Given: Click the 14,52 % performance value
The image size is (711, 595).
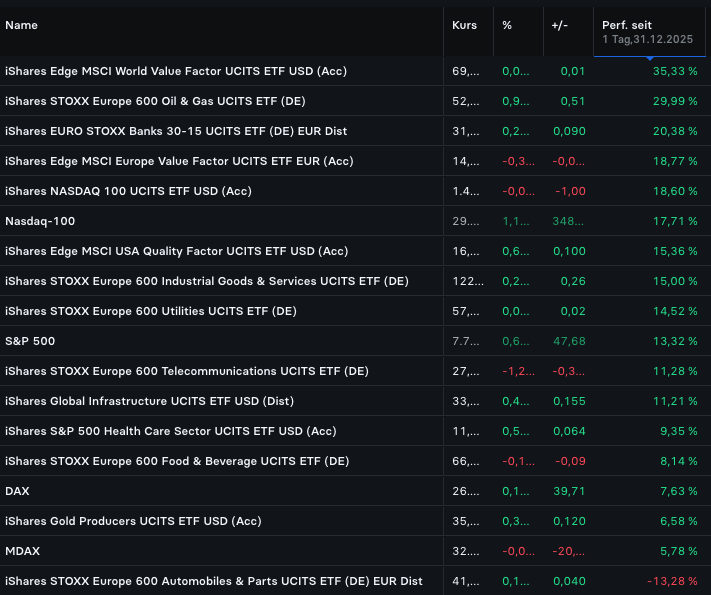Looking at the screenshot, I should click(675, 311).
